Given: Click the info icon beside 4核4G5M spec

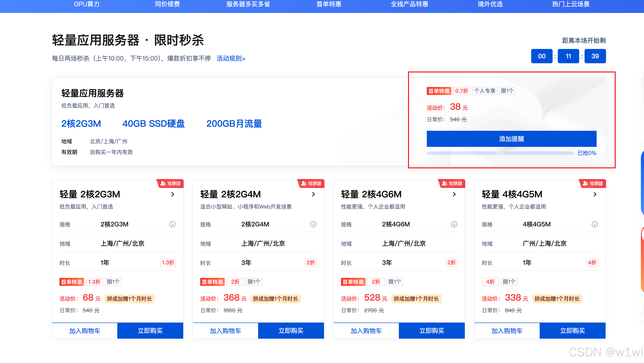Looking at the screenshot, I should 594,224.
